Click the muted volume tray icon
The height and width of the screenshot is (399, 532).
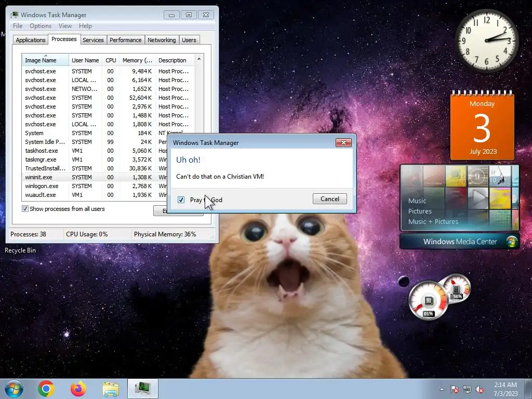click(x=480, y=389)
